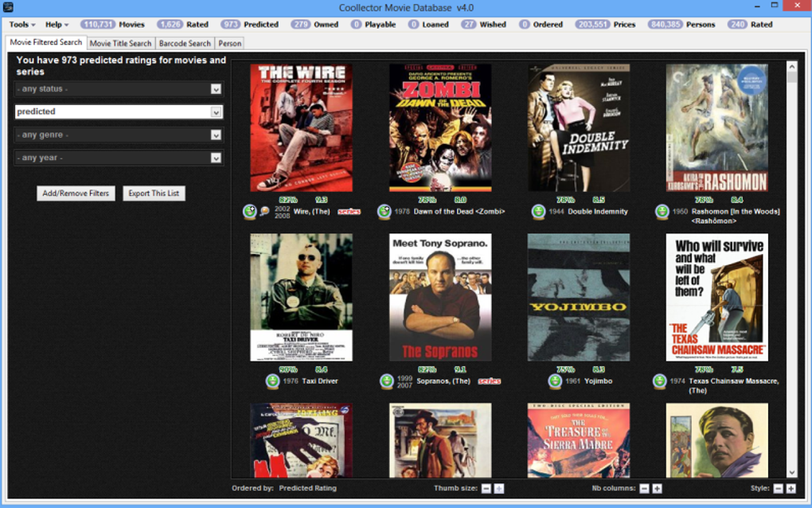This screenshot has width=812, height=508.
Task: Increase number of columns with plus
Action: pos(657,488)
